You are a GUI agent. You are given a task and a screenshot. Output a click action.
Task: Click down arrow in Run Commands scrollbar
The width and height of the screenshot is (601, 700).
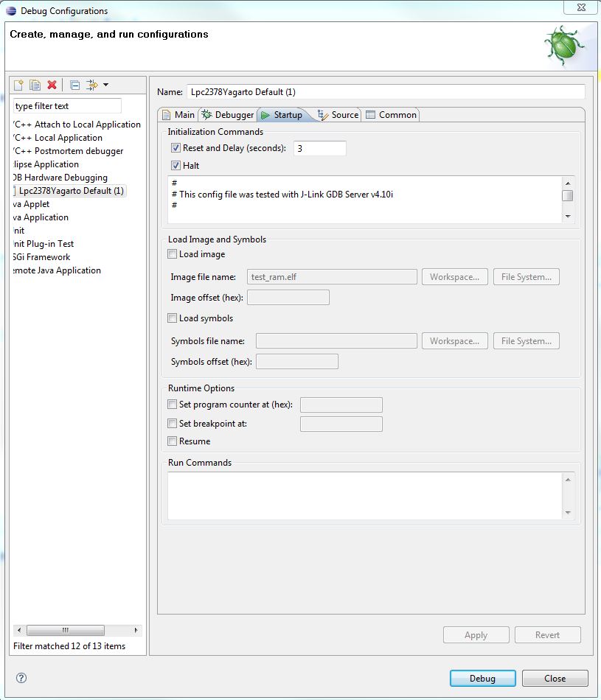[568, 513]
